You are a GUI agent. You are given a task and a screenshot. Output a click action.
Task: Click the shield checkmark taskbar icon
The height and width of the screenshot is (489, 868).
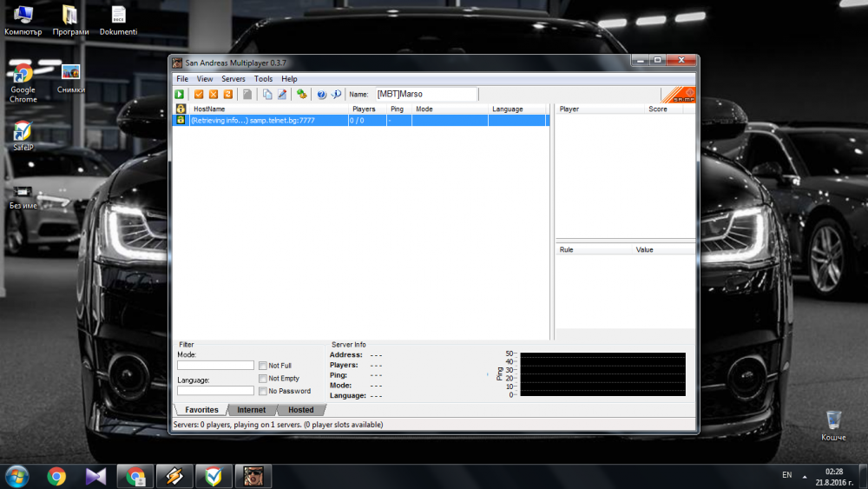pyautogui.click(x=214, y=476)
